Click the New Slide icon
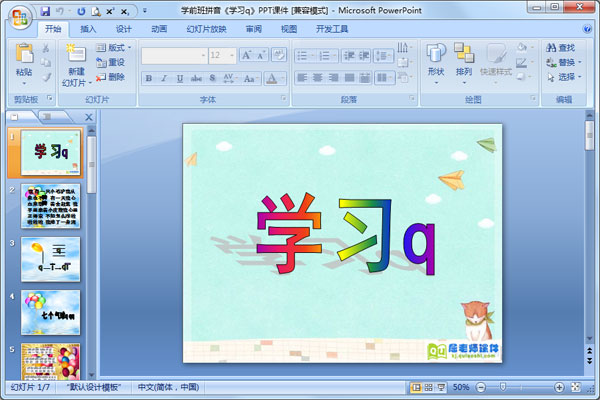This screenshot has height=400, width=600. tap(76, 54)
